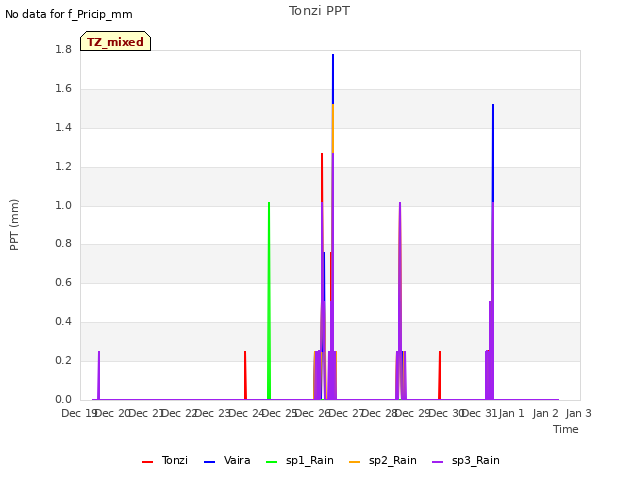Click the Dec 19 x-axis tick label
The image size is (640, 480).
(78, 413)
